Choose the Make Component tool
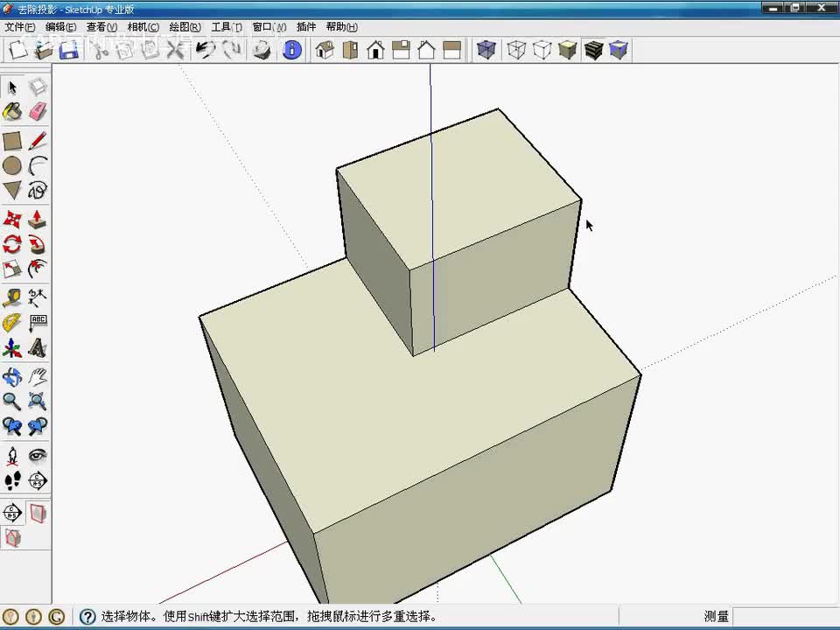The image size is (840, 630). tap(38, 87)
